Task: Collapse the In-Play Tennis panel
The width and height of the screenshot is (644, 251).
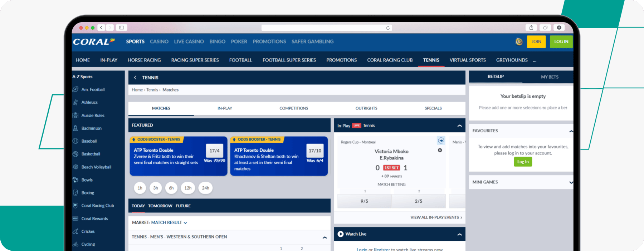Action: coord(459,126)
